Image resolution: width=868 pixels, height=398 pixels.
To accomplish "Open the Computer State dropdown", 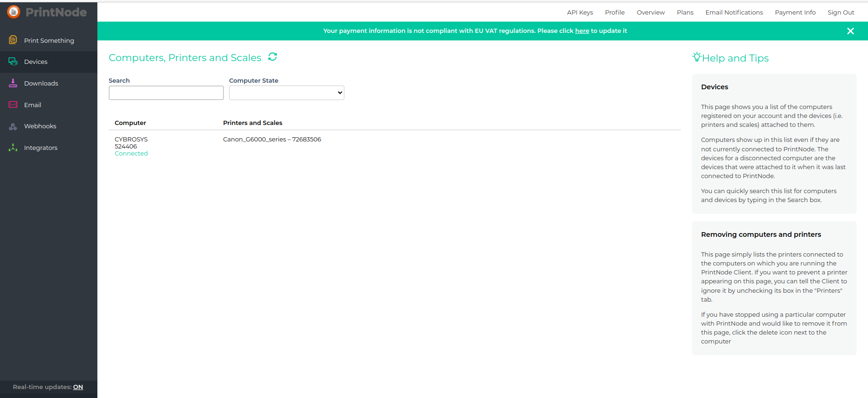I will tap(287, 93).
